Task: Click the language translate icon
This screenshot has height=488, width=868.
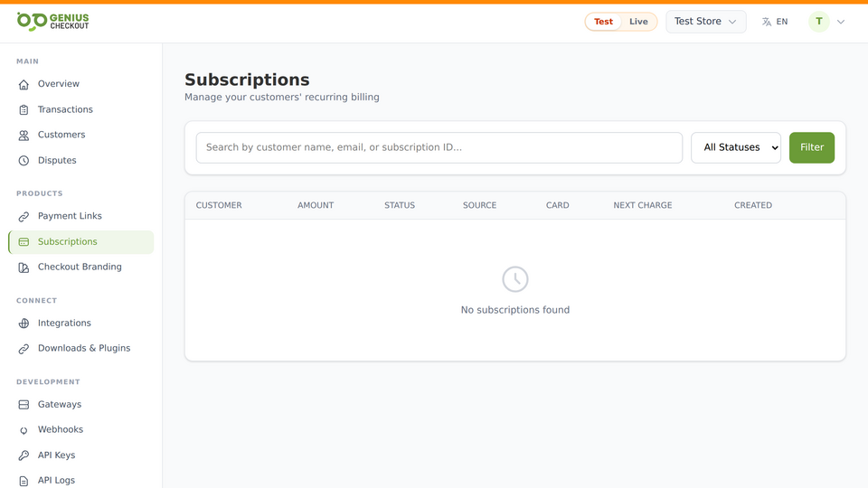Action: pos(767,22)
